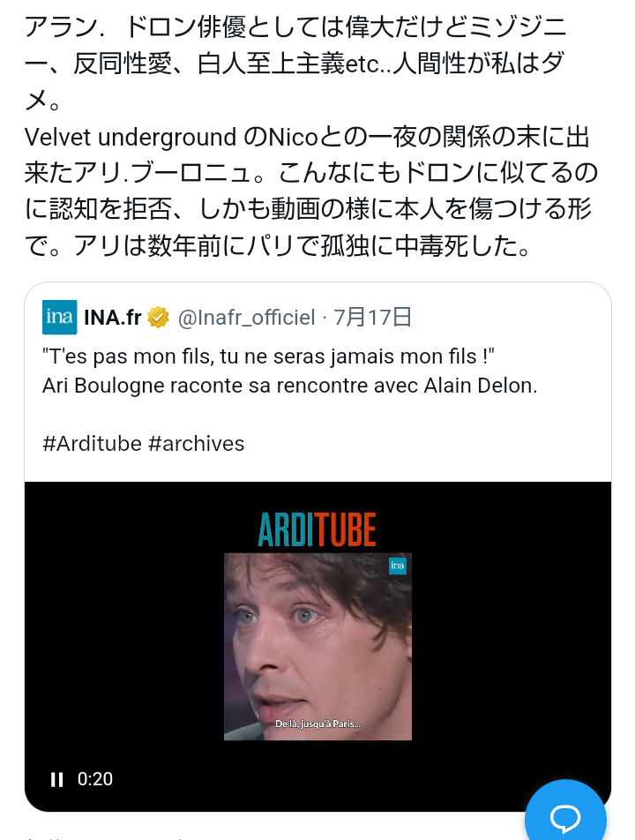Open the floating chat bubble button
635x840 pixels.
click(x=565, y=817)
